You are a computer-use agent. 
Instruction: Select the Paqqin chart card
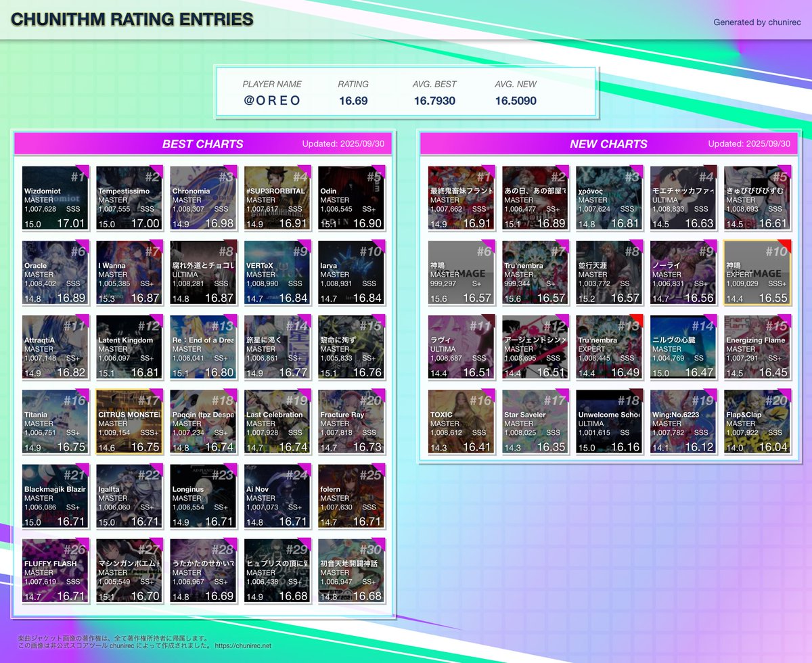pyautogui.click(x=204, y=421)
